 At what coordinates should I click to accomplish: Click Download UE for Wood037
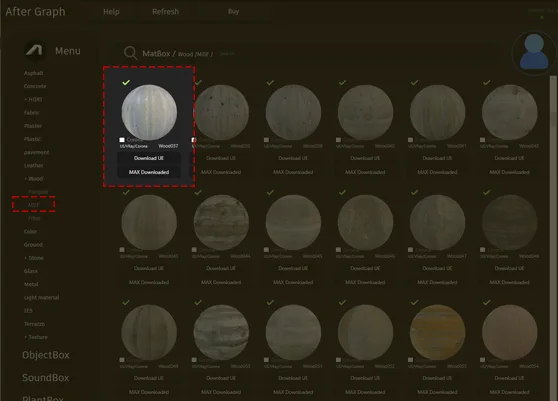[x=149, y=158]
